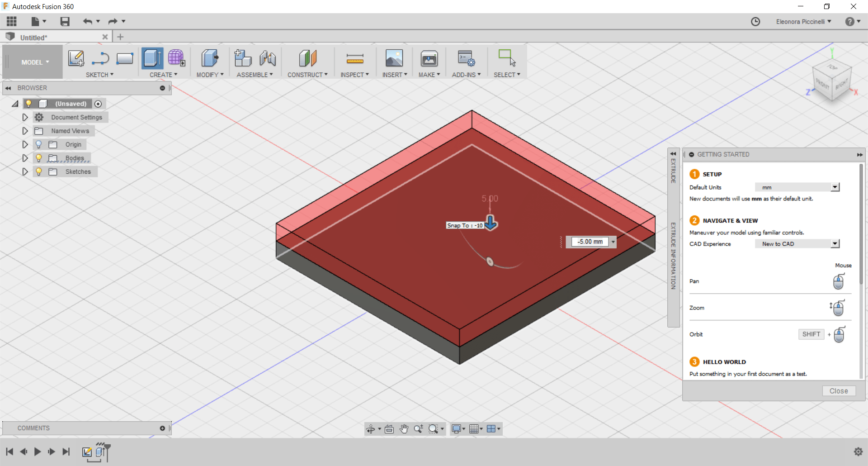868x466 pixels.
Task: Select the sketch feature in the timeline
Action: (x=87, y=452)
